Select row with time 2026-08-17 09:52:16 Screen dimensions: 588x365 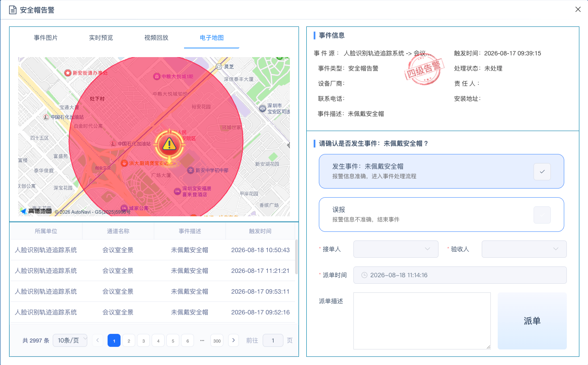153,312
